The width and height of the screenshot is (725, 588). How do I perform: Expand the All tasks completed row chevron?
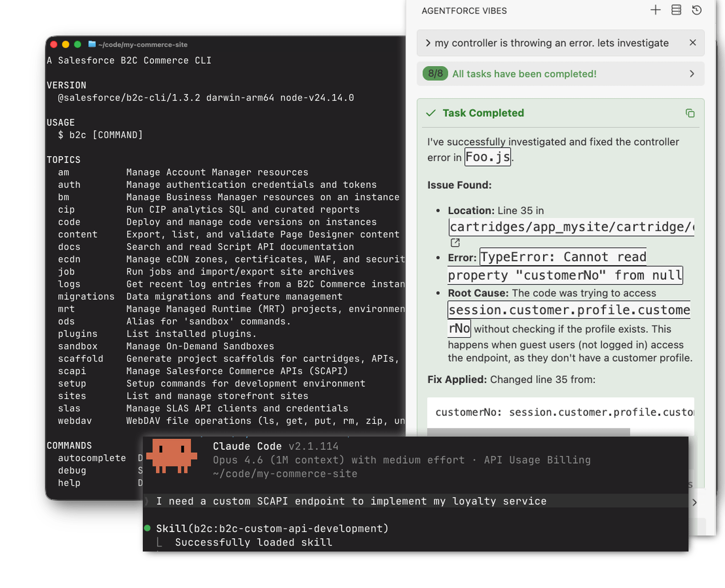point(692,74)
